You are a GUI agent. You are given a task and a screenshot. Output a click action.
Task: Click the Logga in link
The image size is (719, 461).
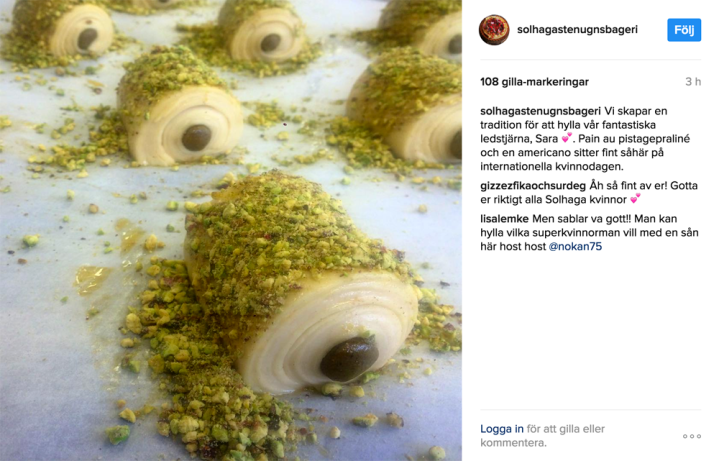click(502, 429)
